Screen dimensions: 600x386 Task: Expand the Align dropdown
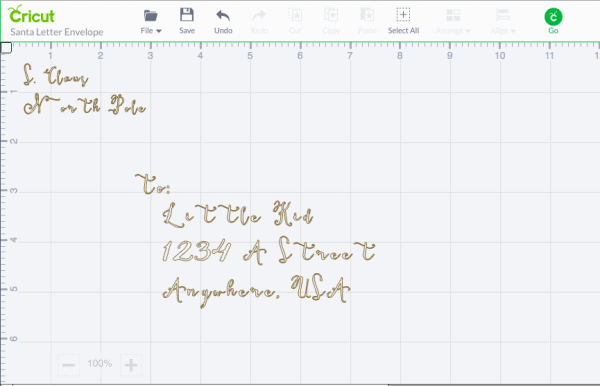[503, 22]
